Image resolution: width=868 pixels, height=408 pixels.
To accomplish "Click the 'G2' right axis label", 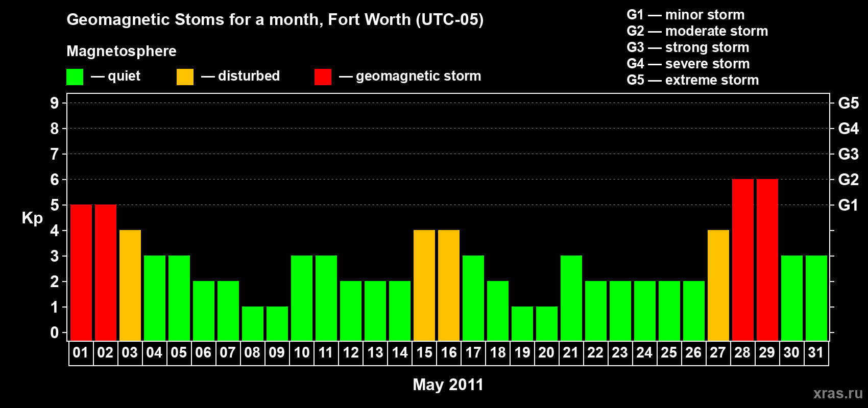I will (x=849, y=180).
